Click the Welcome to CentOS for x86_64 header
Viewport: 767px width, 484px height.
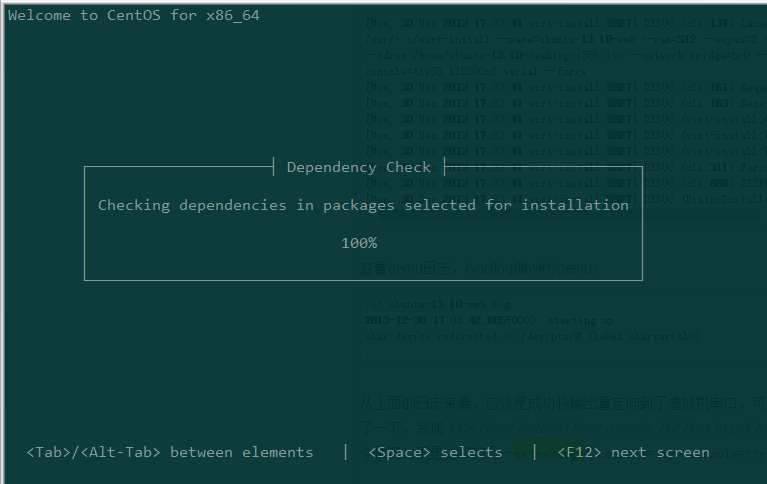134,15
